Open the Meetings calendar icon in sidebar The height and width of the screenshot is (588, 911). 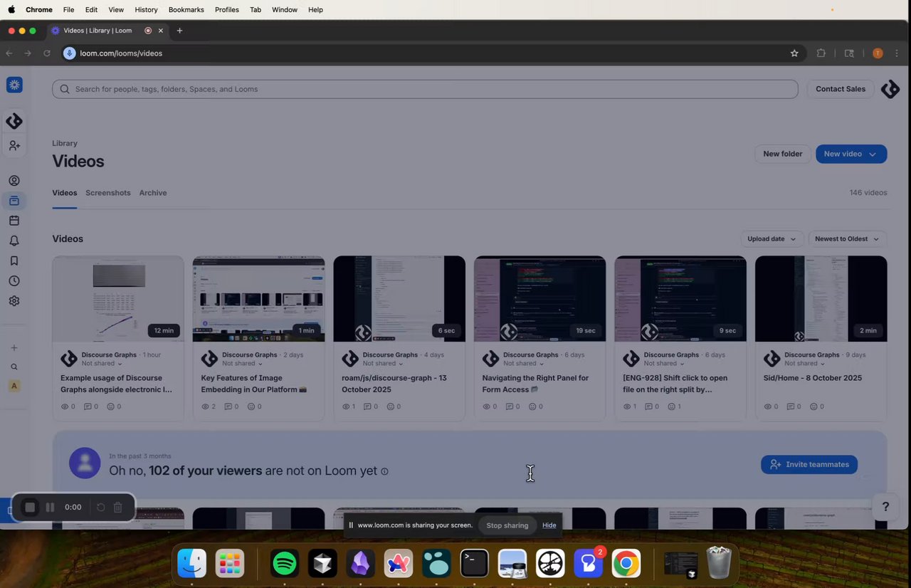(14, 221)
